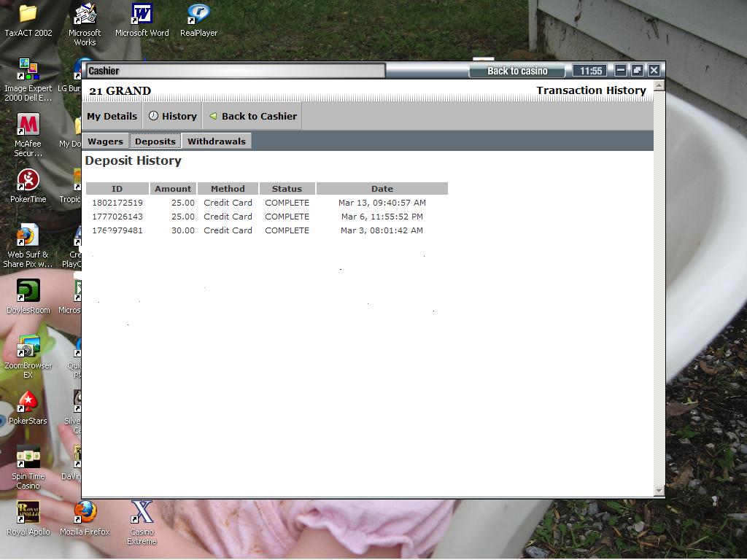Open the TaxACT 2002 folder icon
The width and height of the screenshot is (747, 560).
tap(28, 20)
